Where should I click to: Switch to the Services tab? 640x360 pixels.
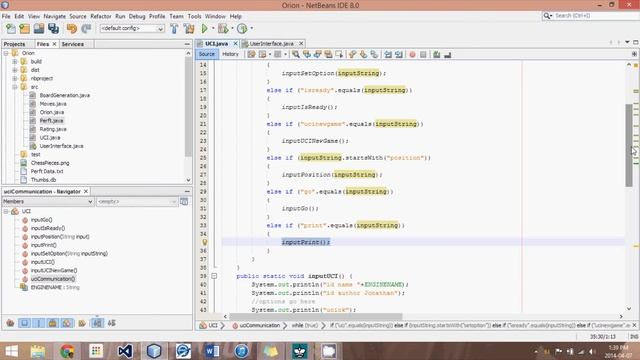tap(73, 44)
